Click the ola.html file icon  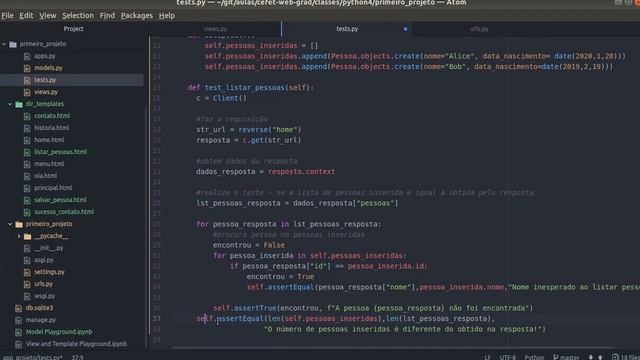point(27,176)
